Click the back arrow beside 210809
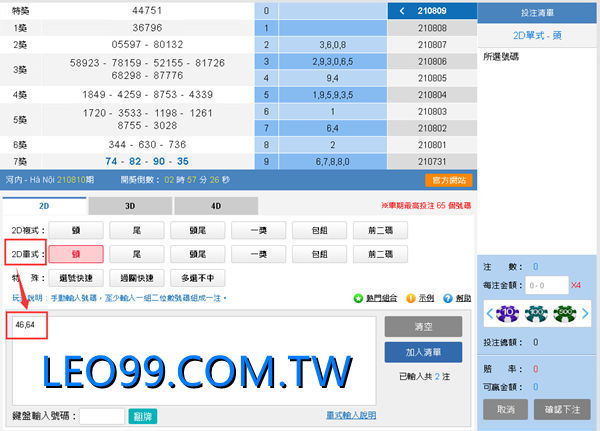This screenshot has height=431, width=600. (402, 11)
